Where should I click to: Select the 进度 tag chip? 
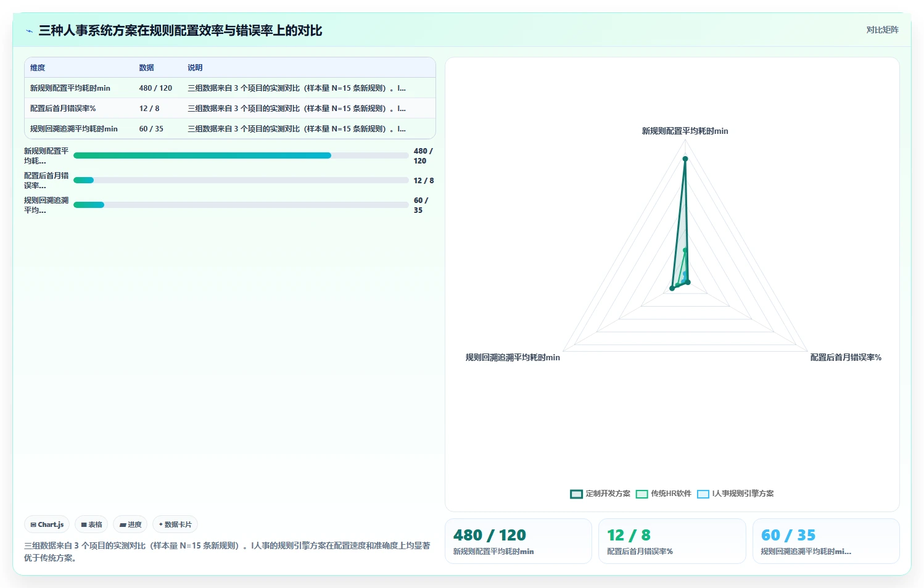130,524
